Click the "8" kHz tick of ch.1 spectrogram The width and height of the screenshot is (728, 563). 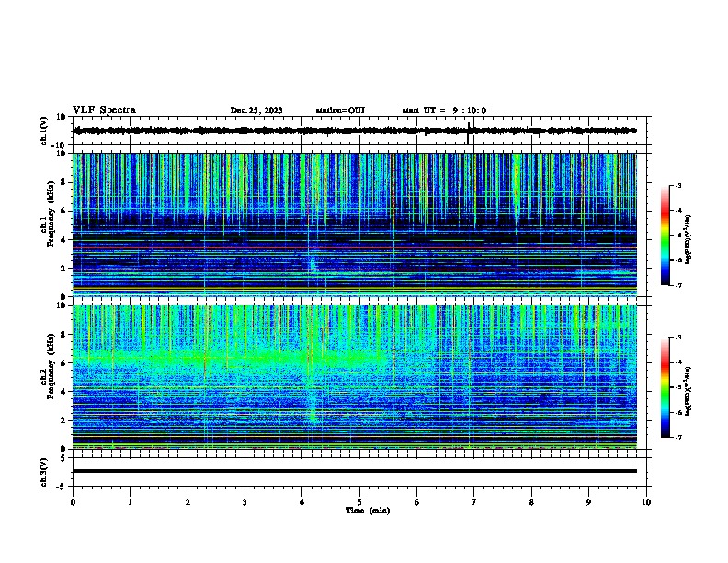[63, 182]
